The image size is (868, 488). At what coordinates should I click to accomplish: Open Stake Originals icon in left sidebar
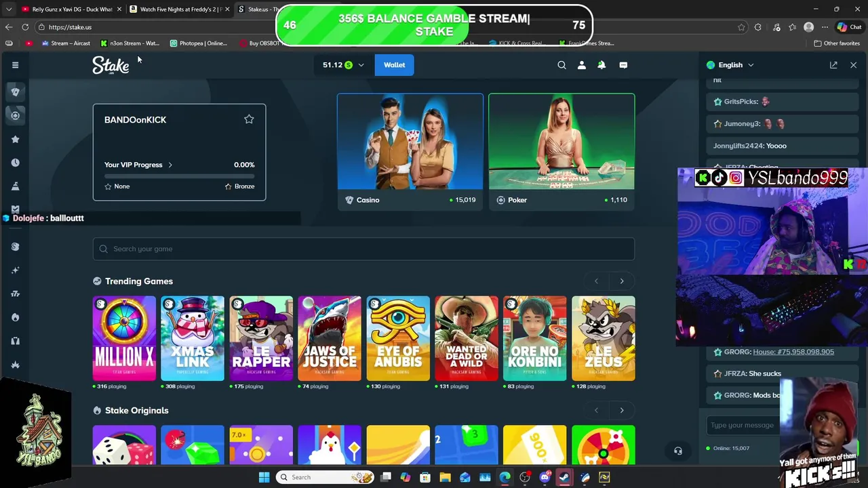(x=15, y=247)
